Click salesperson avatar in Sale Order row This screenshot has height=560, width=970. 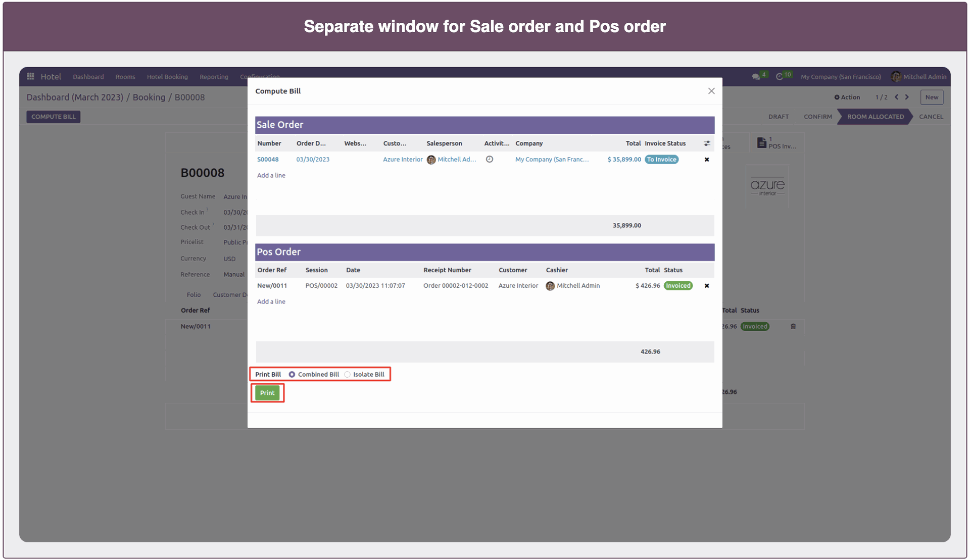(431, 160)
